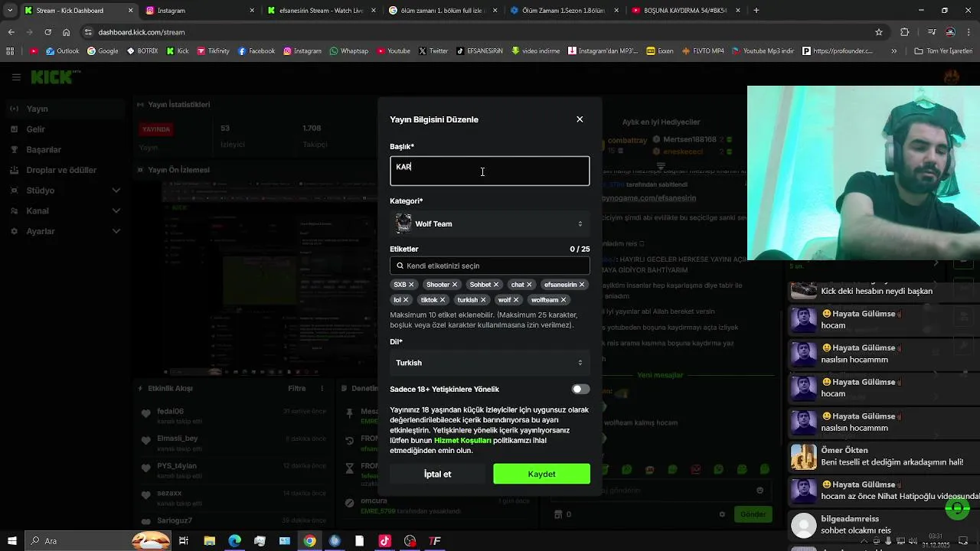Open the Hizmet Koşulları link
The image size is (980, 551).
462,441
